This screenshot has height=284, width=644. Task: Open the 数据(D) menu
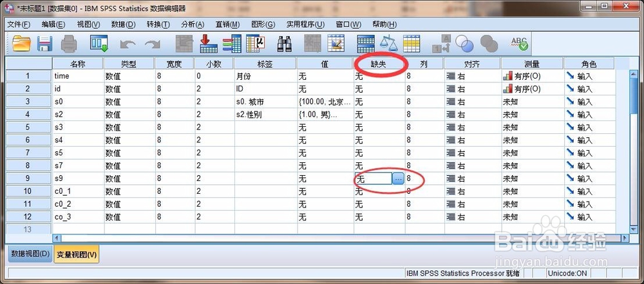(124, 24)
